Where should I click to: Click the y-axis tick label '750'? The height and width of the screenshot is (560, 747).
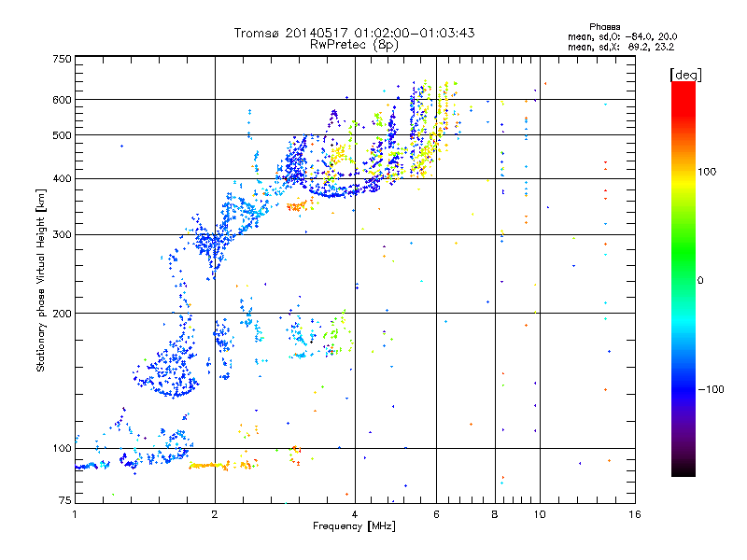62,59
